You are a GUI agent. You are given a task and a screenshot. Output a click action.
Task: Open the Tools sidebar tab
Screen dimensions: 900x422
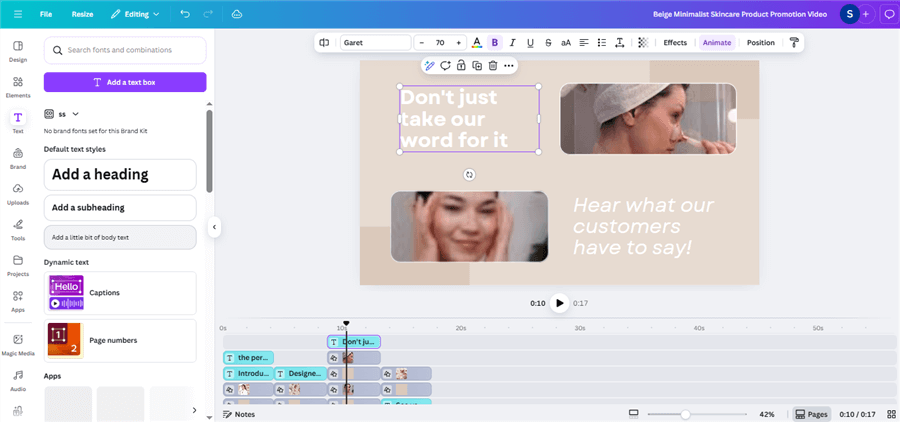pos(18,230)
